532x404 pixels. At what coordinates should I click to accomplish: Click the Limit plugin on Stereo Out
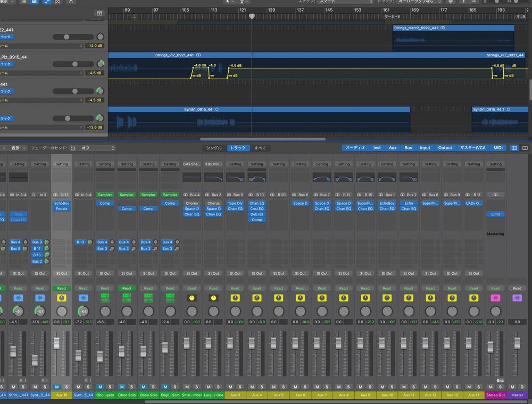[x=495, y=214]
